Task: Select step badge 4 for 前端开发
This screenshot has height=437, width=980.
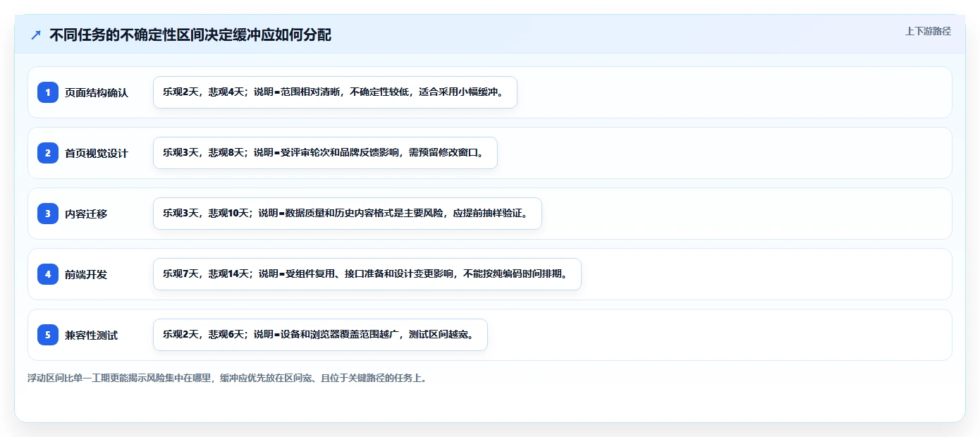Action: (48, 274)
